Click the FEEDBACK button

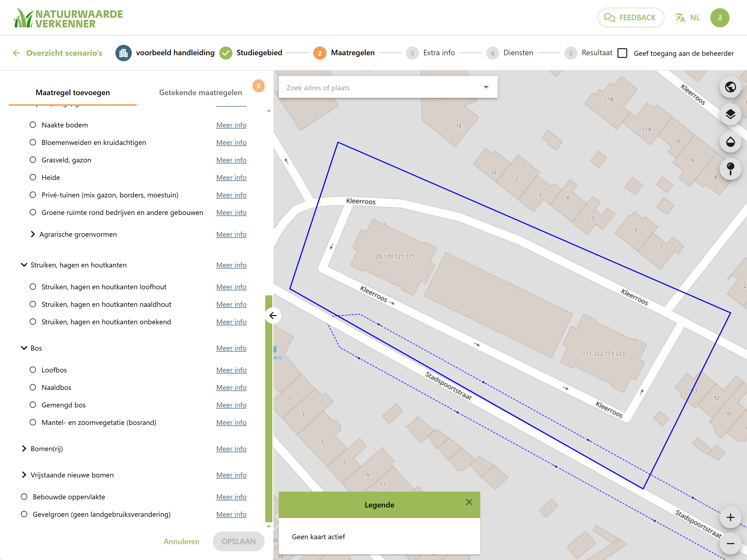click(x=631, y=17)
